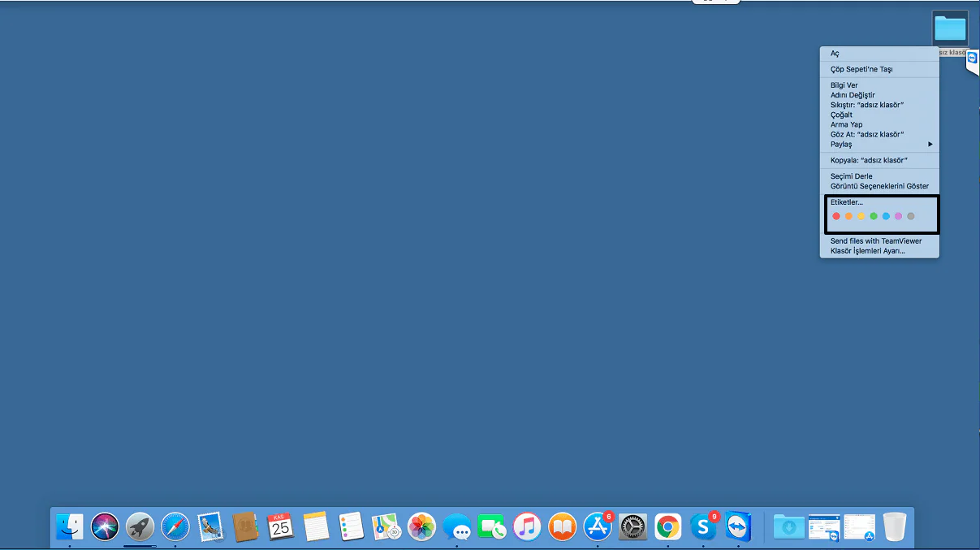Open Trash in the dock
This screenshot has height=550, width=980.
[894, 526]
